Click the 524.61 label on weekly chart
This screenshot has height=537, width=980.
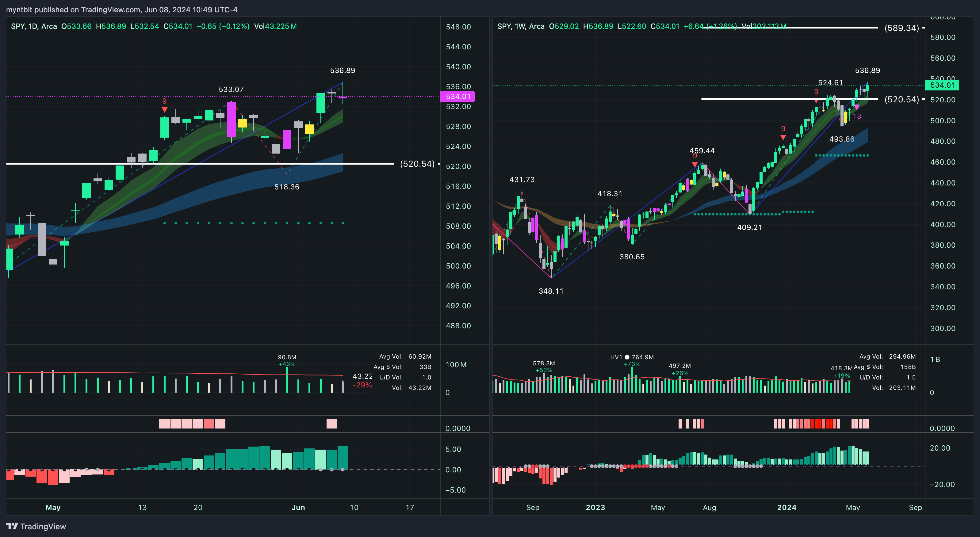pos(830,82)
